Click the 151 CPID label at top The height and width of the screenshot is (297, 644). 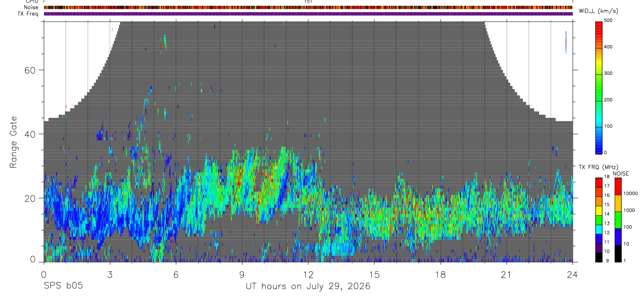pyautogui.click(x=308, y=2)
